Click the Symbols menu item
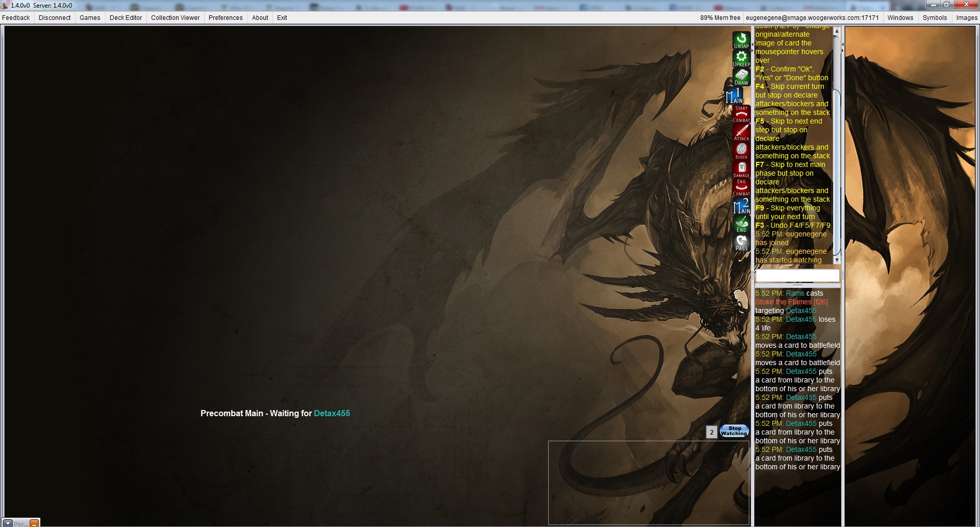 (935, 18)
